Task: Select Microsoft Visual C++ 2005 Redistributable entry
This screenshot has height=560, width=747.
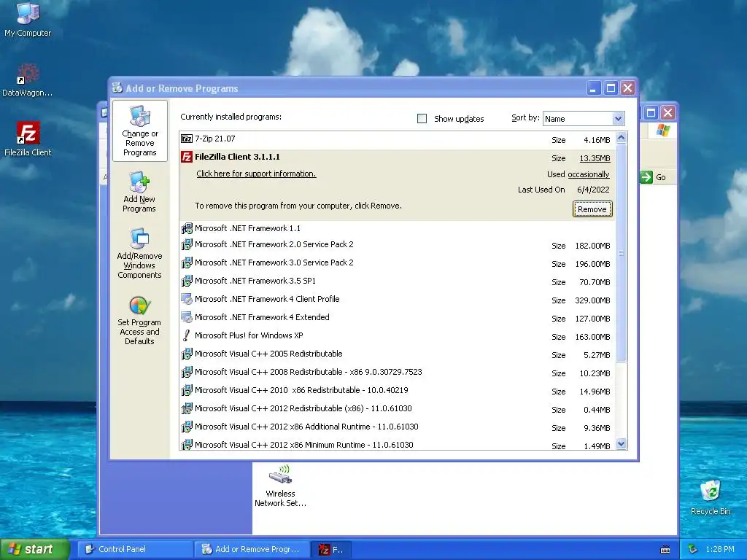Action: pyautogui.click(x=398, y=354)
